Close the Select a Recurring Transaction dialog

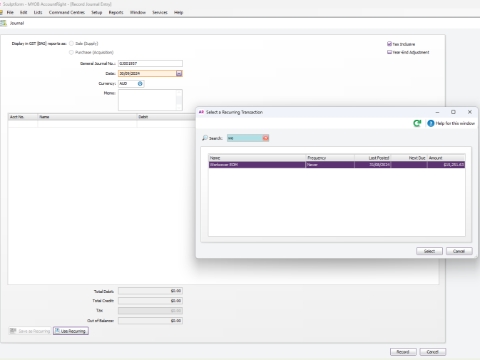click(470, 112)
